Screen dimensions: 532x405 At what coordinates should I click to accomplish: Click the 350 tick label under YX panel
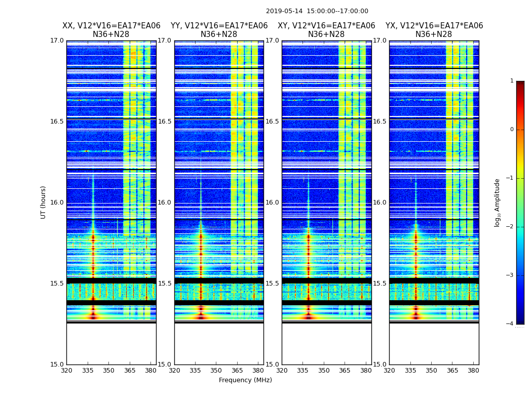coord(431,371)
